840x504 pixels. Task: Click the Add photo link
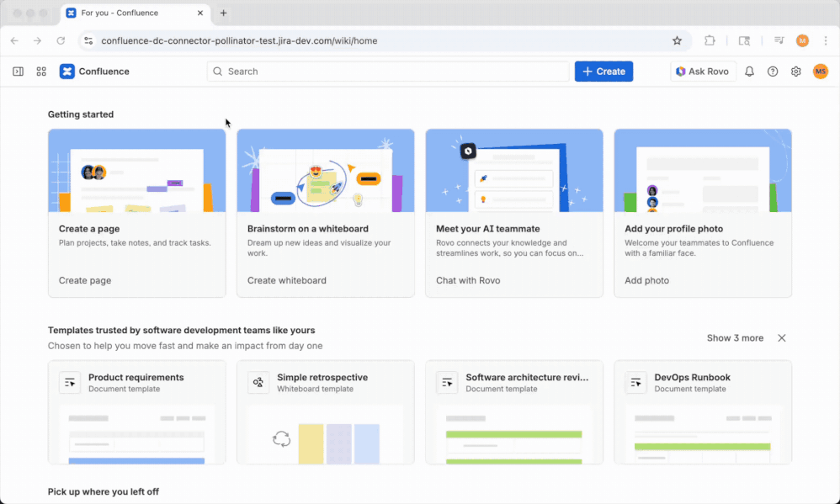point(646,280)
